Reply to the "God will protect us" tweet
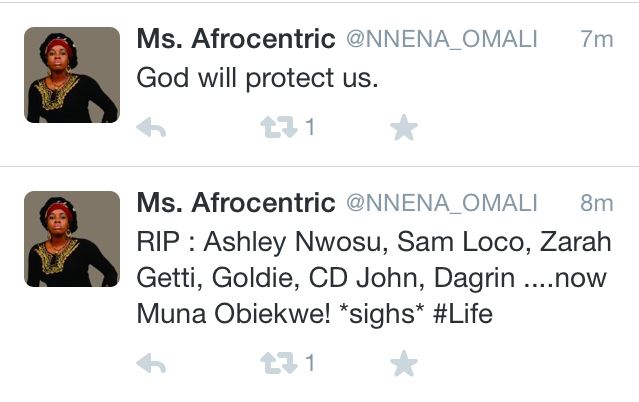The width and height of the screenshot is (639, 402). tap(150, 128)
